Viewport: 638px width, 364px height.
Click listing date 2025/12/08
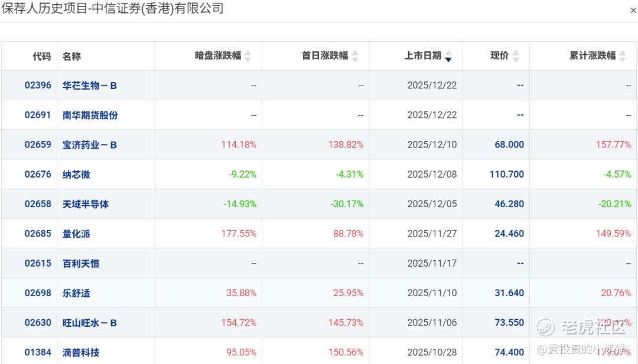coord(432,174)
